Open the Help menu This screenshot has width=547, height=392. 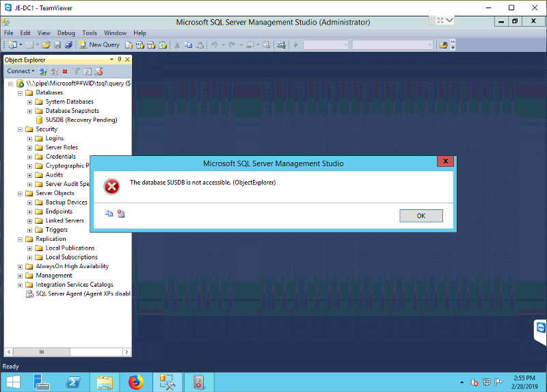tap(139, 33)
